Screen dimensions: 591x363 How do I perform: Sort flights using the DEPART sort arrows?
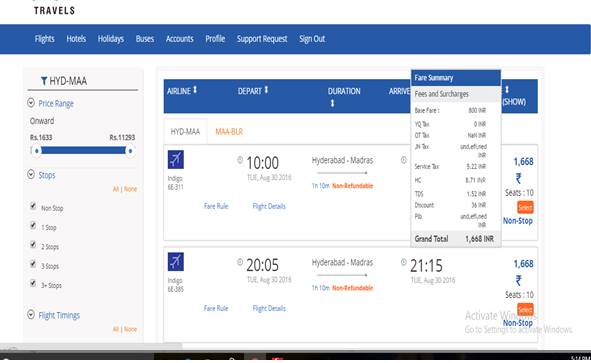point(266,90)
